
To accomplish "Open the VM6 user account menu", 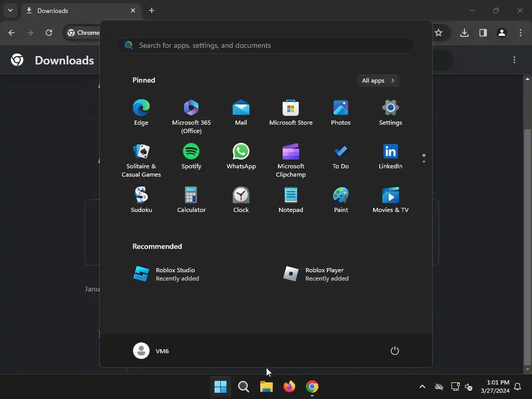I will point(151,351).
